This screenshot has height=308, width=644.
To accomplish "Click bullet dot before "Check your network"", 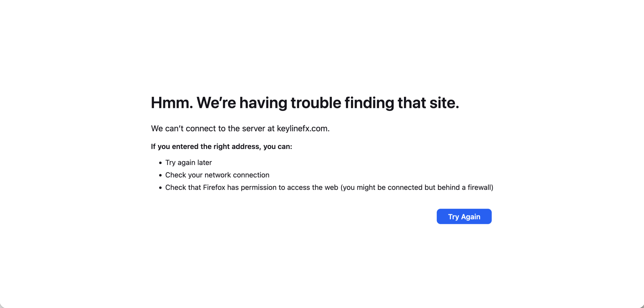I will coord(160,175).
